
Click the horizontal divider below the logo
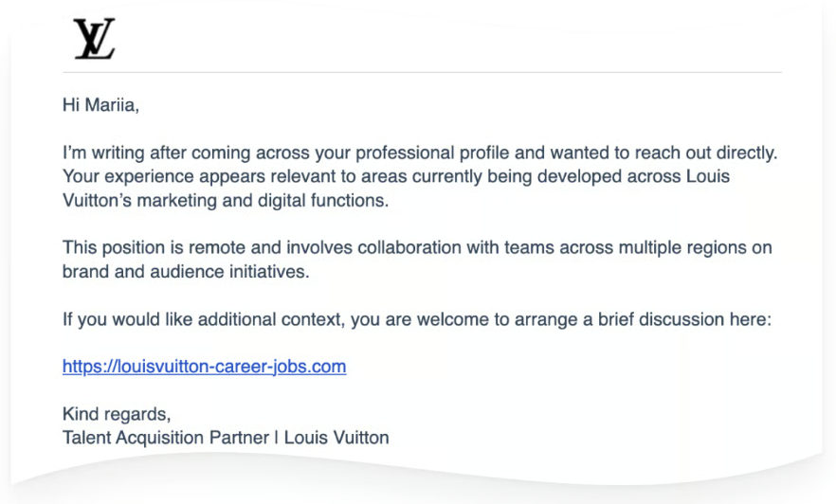pyautogui.click(x=422, y=72)
